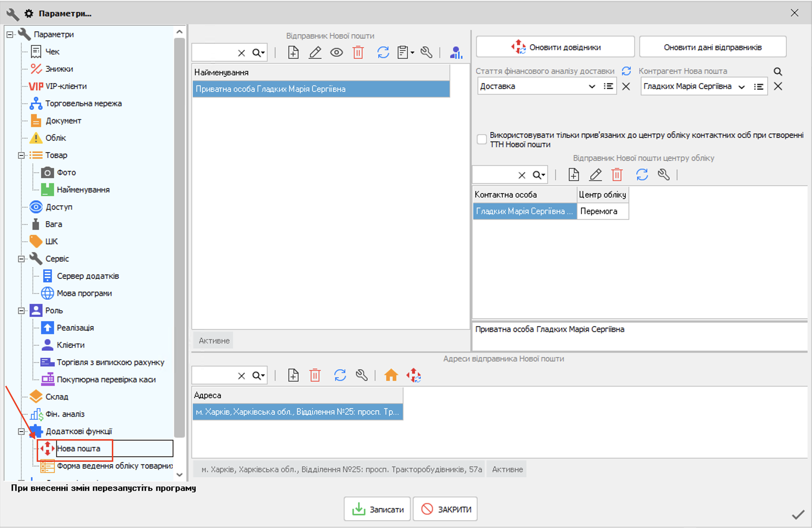
Task: Toggle checkbox for linked contact persons only
Action: tap(482, 139)
